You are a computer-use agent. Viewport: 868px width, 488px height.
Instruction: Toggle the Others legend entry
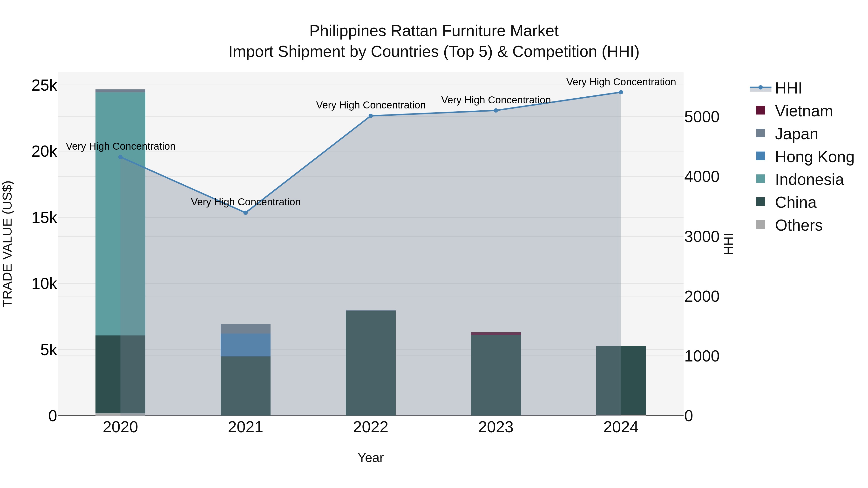coord(789,225)
